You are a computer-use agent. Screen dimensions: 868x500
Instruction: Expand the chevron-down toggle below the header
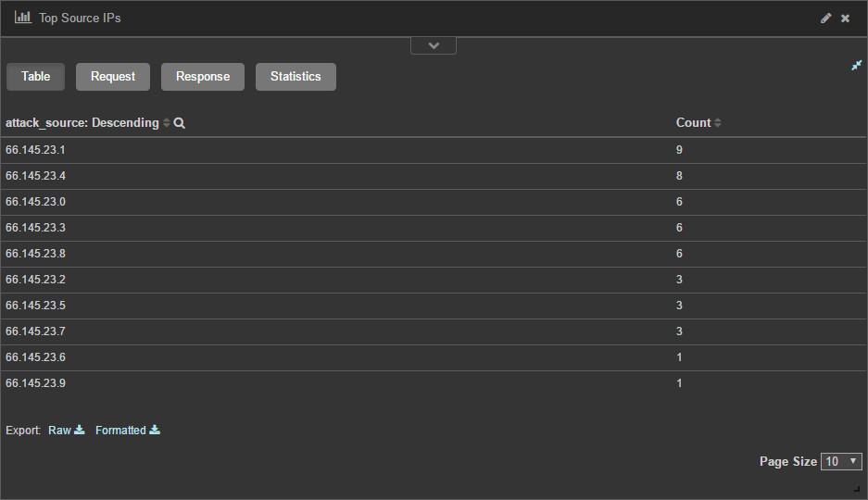(434, 45)
